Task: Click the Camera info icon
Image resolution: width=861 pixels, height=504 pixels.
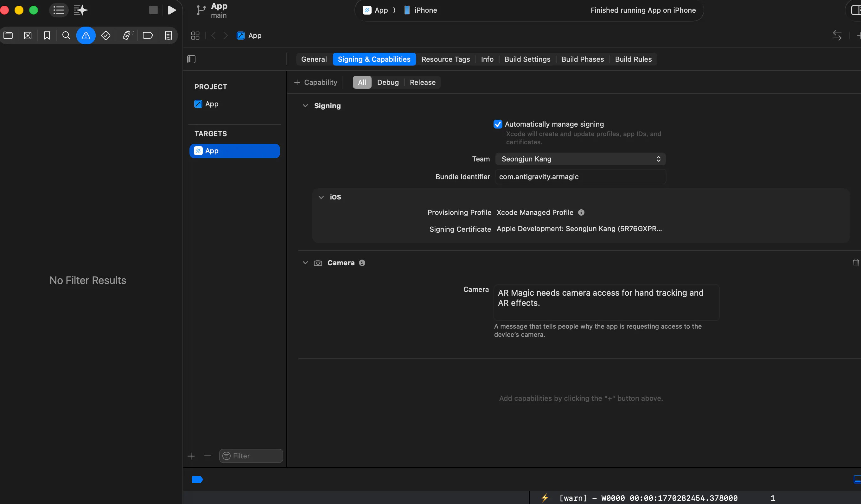Action: (x=362, y=262)
